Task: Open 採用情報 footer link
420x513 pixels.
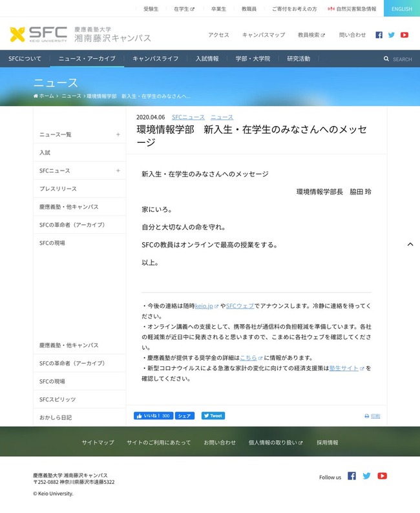Action: (327, 443)
